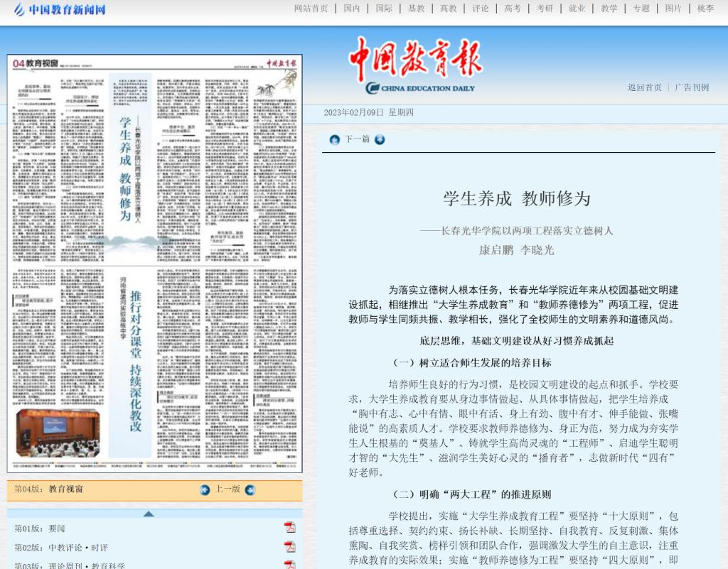Open the 评论 navigation item
The height and width of the screenshot is (569, 728).
tap(481, 9)
